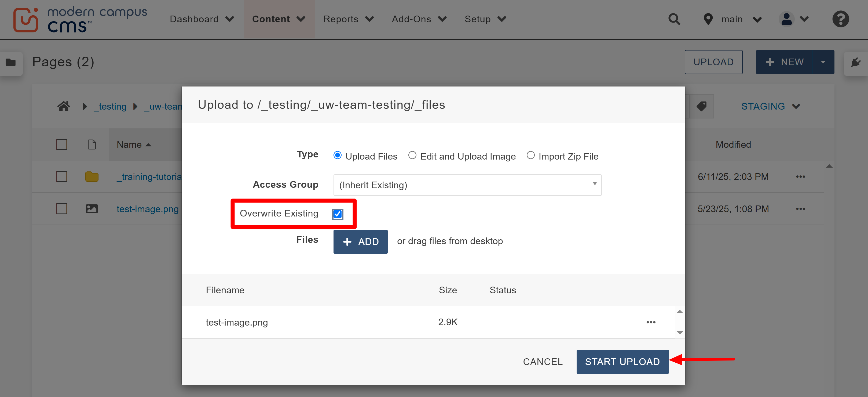The width and height of the screenshot is (868, 397).
Task: Open the global search magnifying glass
Action: [x=674, y=19]
